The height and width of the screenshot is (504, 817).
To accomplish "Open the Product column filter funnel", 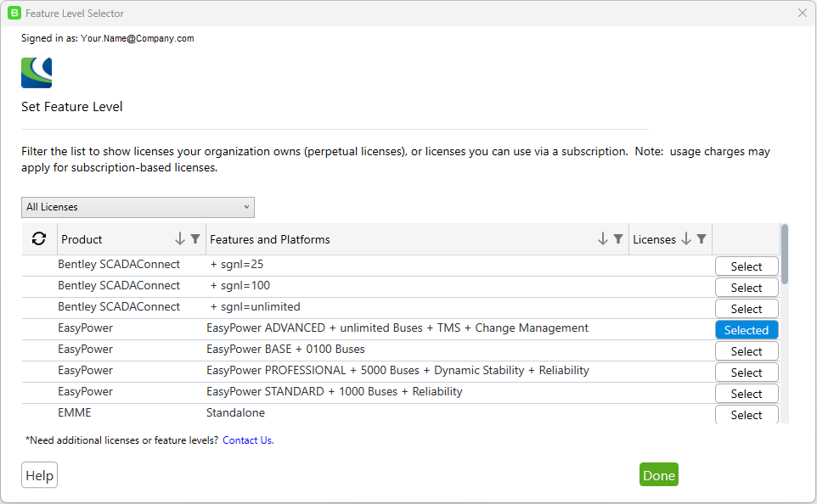I will point(195,239).
